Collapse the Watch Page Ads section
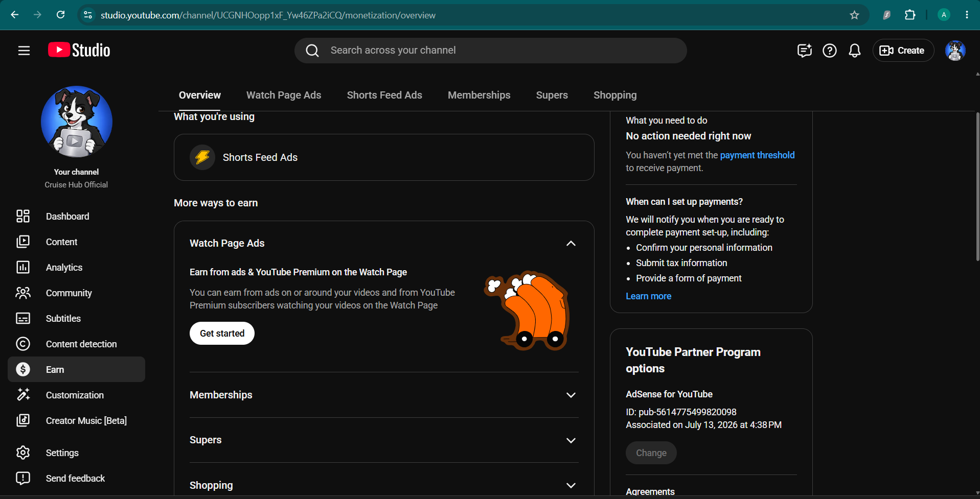Screen dimensions: 980x499 571,243
